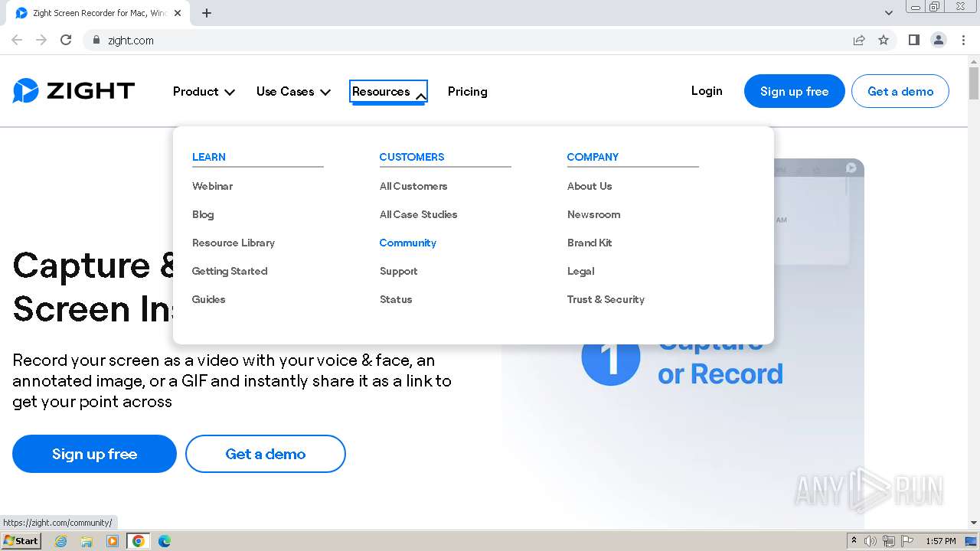Open the Status link
Viewport: 980px width, 551px height.
point(396,299)
